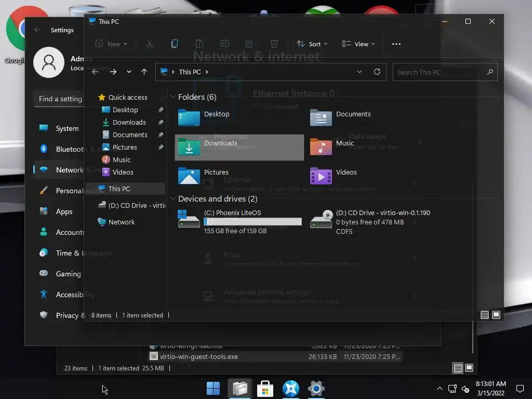Screen dimensions: 532x399
Task: Switch to large icons view in status bar
Action: coord(496,315)
